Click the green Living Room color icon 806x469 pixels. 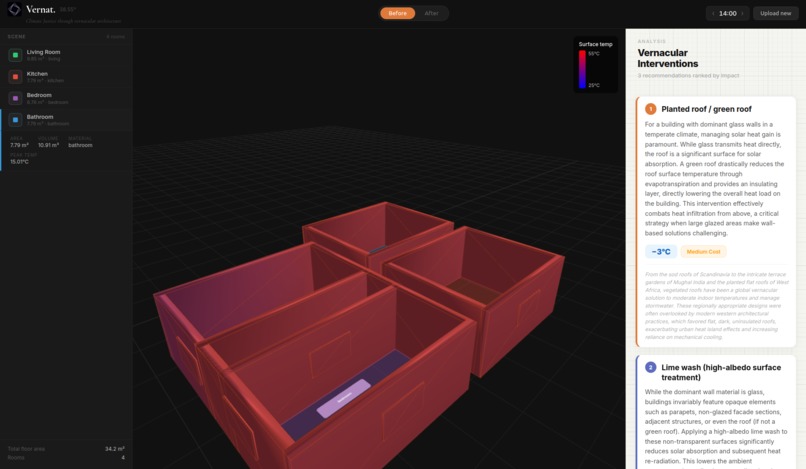click(15, 55)
